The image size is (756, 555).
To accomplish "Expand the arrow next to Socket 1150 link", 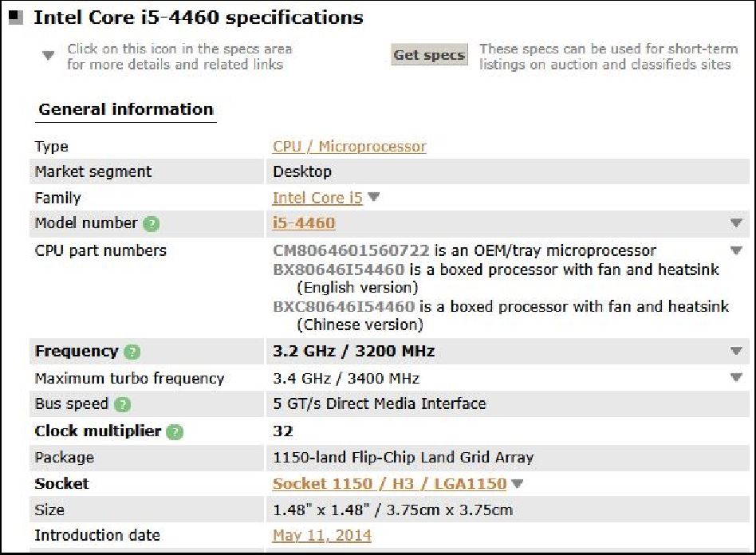I will tap(517, 484).
